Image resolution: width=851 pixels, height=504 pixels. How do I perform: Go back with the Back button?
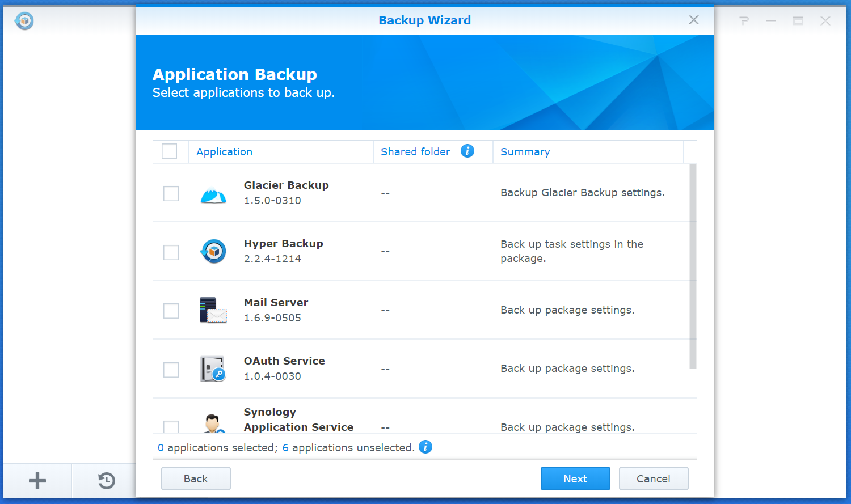196,478
